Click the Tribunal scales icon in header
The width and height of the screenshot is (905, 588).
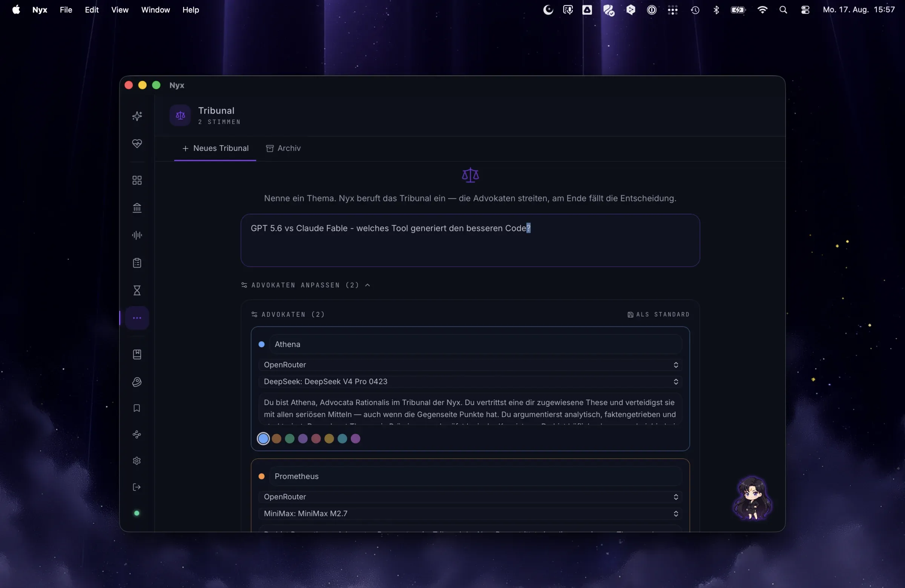pyautogui.click(x=180, y=115)
